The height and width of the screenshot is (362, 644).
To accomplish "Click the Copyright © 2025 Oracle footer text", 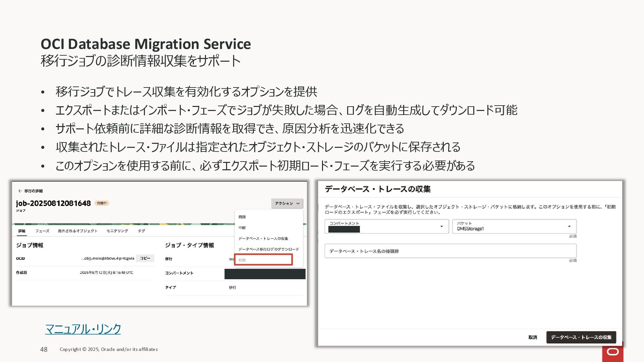I will (x=109, y=349).
